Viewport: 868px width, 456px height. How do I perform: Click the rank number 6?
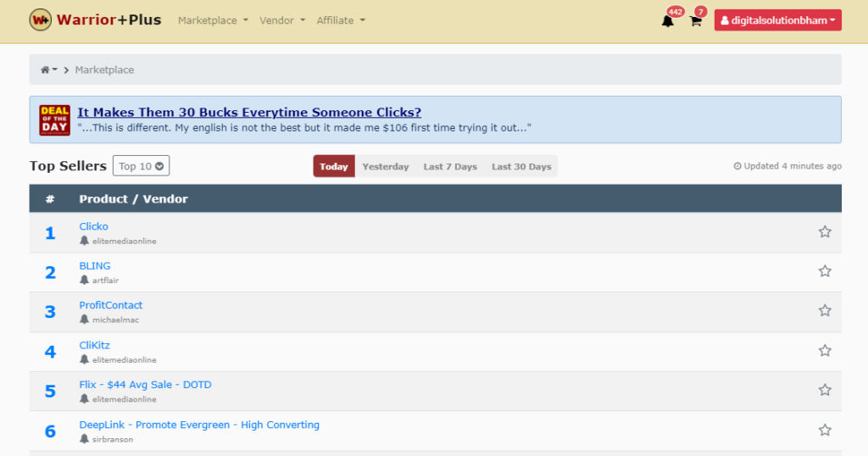pos(50,431)
